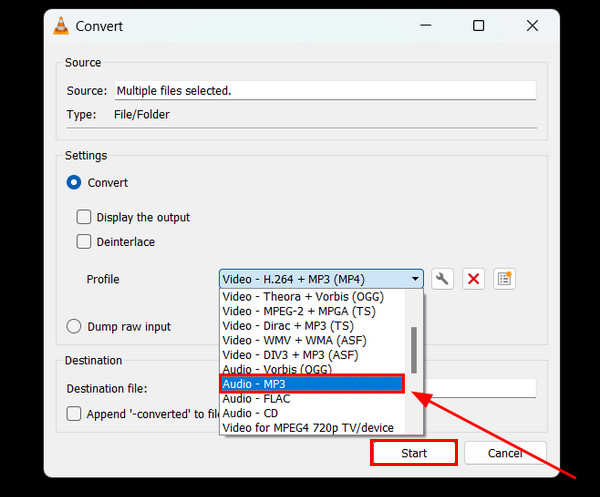The height and width of the screenshot is (497, 600).
Task: Select Video for MPEG4 720p TV/device
Action: 312,428
